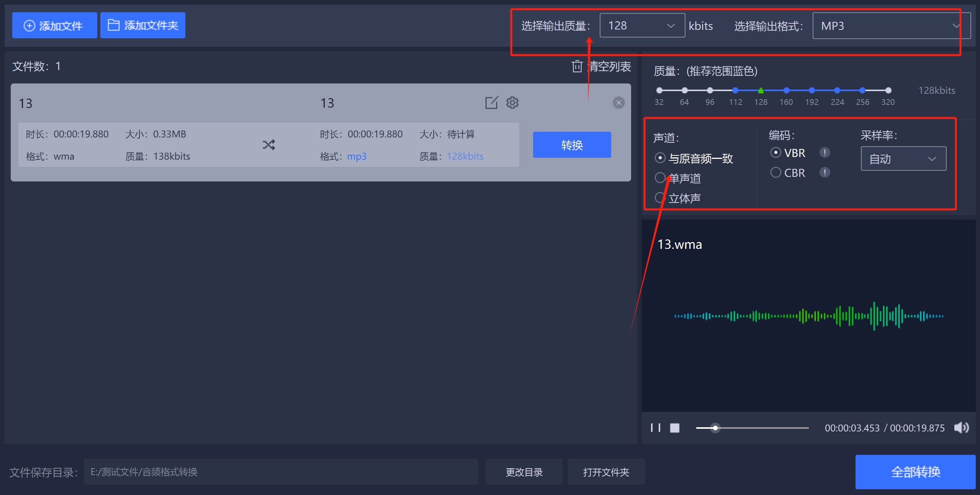Pause playback with the pause icon
This screenshot has width=980, height=495.
pyautogui.click(x=655, y=428)
